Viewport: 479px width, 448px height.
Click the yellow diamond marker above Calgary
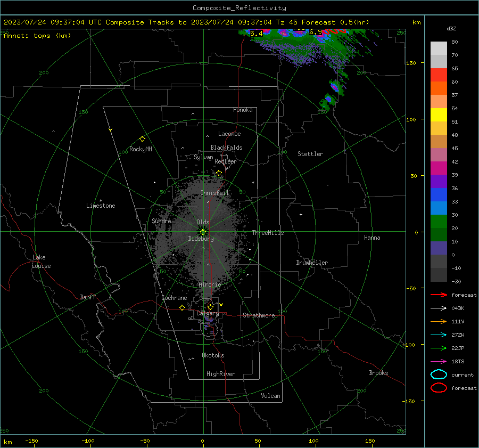click(x=210, y=307)
